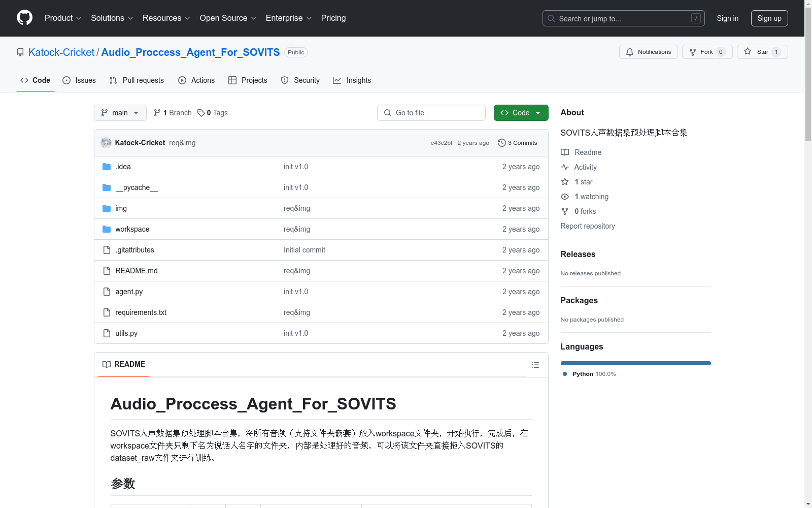The width and height of the screenshot is (812, 508).
Task: Click the Katock-Cricket avatar in commit row
Action: click(106, 143)
